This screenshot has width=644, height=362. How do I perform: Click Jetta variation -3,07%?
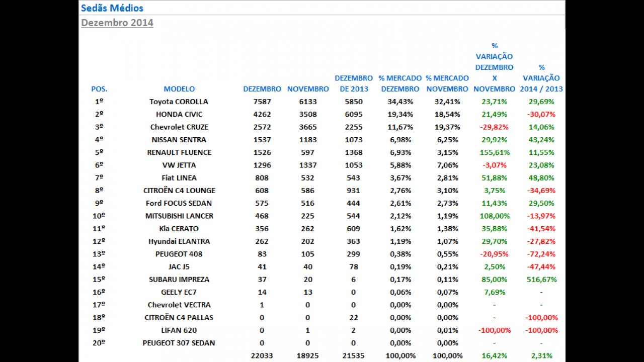click(x=495, y=165)
